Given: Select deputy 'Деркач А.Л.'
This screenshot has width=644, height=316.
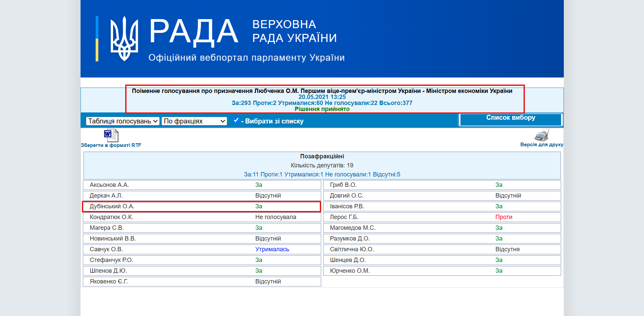Looking at the screenshot, I should coord(106,196).
